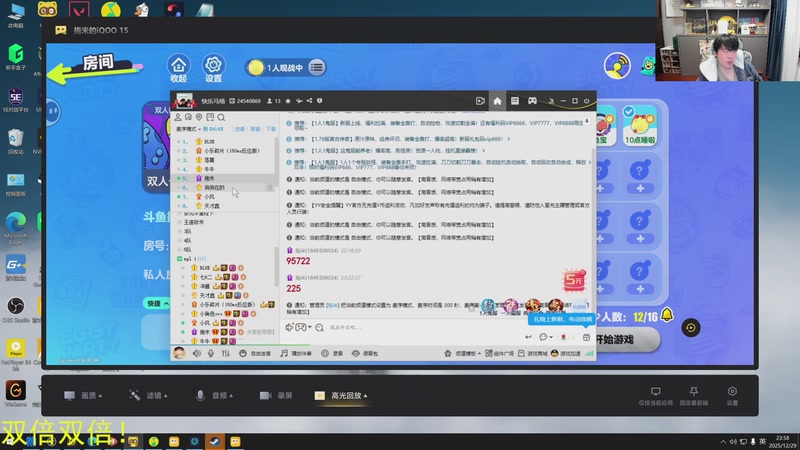The height and width of the screenshot is (450, 800).
Task: Click the location pin icon above member list
Action: coord(199,117)
